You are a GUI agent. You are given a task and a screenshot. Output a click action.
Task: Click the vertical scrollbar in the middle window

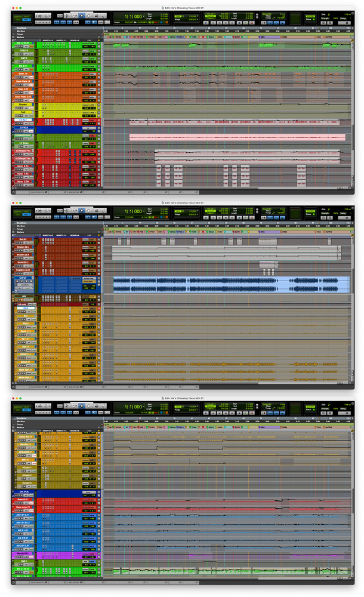click(352, 307)
